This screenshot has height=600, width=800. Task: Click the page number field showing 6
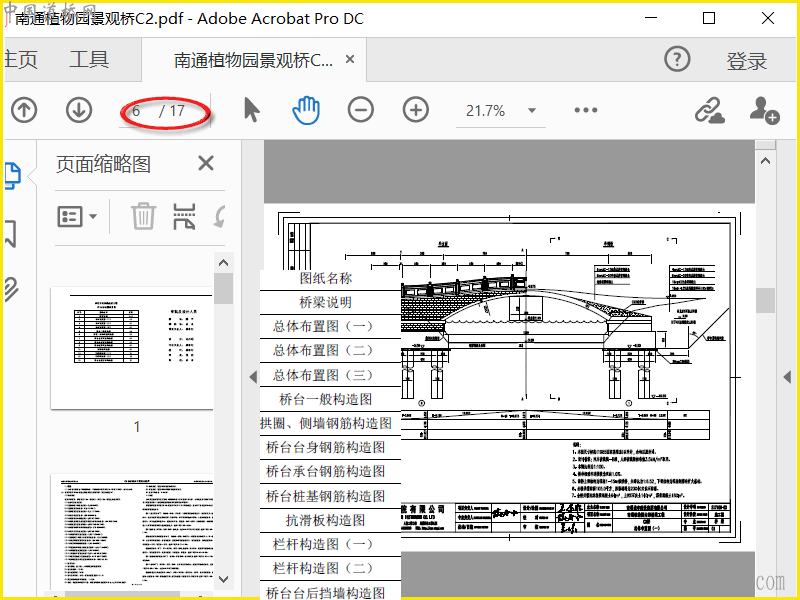pos(136,111)
